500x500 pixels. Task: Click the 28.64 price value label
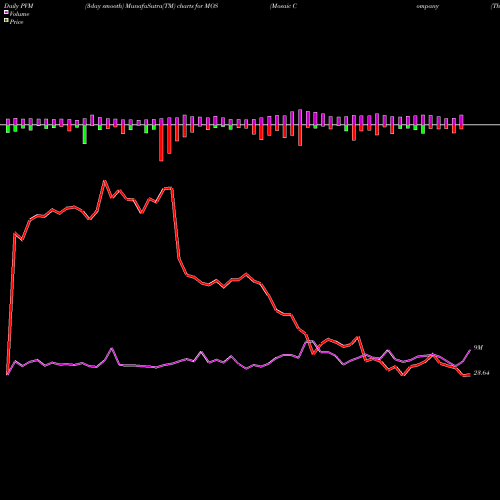[x=481, y=373]
